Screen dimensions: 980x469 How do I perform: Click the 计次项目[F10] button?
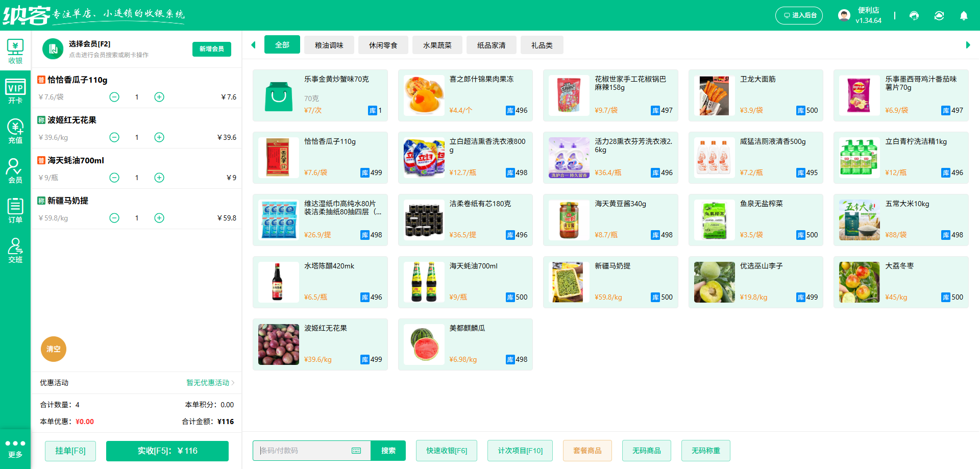tap(520, 451)
